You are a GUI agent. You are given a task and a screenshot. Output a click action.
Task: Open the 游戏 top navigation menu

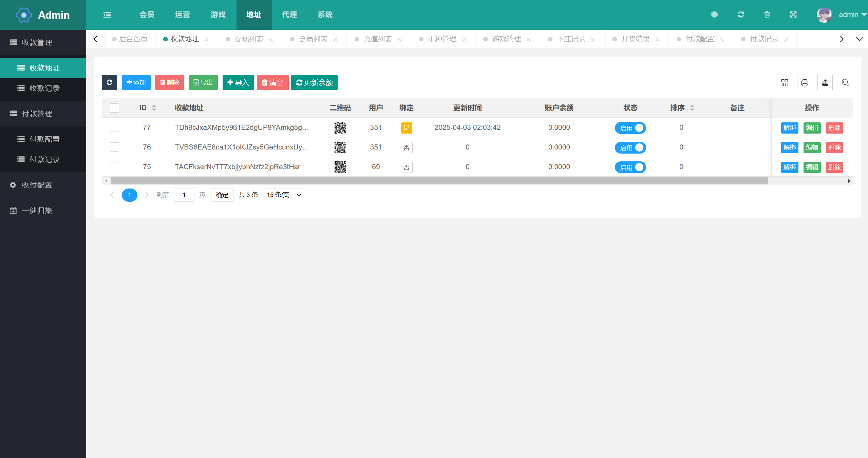218,15
